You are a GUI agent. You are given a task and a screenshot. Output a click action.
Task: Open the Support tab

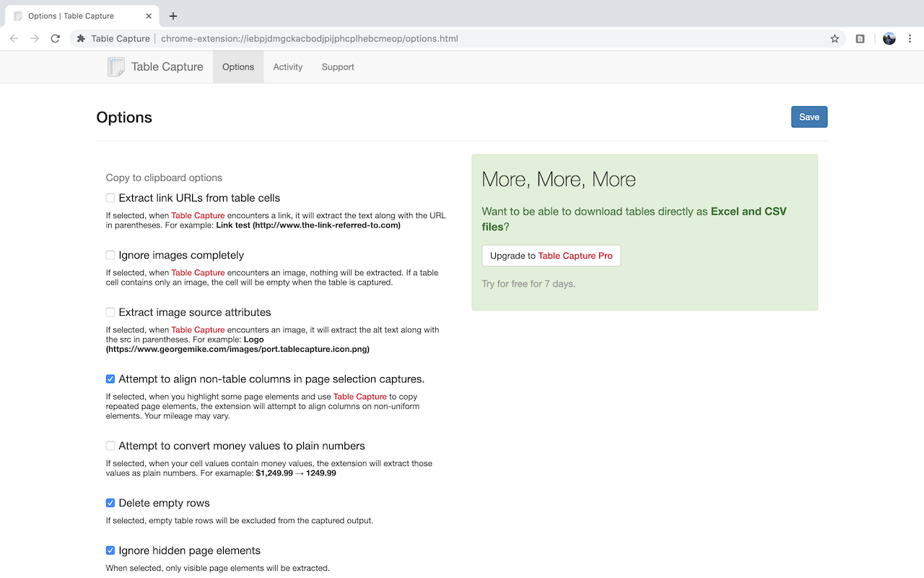(x=338, y=67)
